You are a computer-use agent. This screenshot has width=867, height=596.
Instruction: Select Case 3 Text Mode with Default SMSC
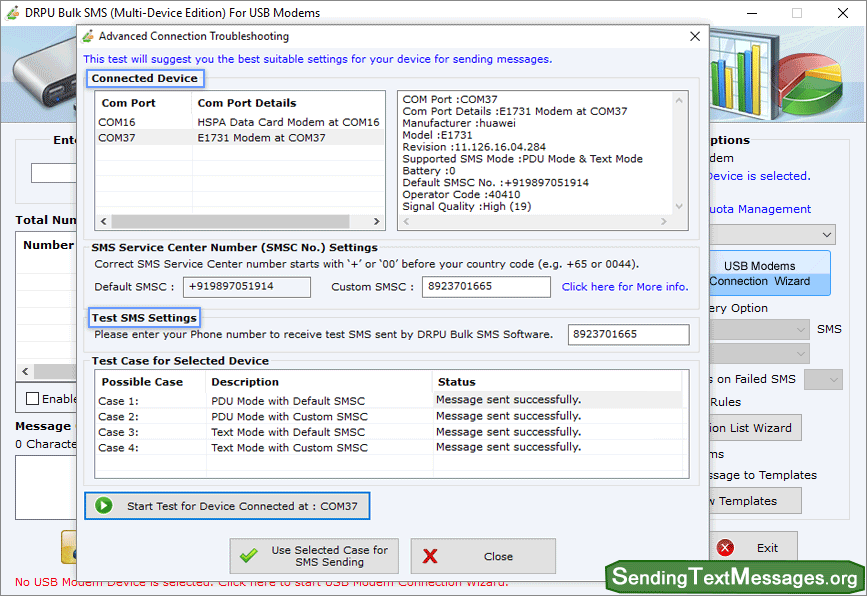(x=288, y=432)
